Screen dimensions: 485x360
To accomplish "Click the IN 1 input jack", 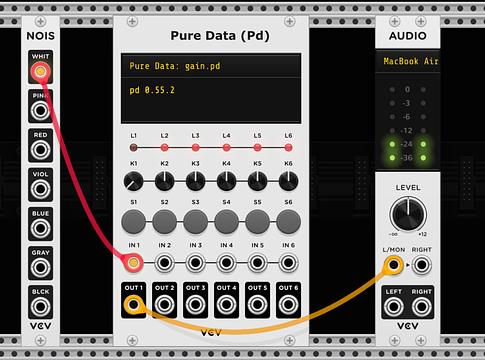I will click(x=133, y=263).
